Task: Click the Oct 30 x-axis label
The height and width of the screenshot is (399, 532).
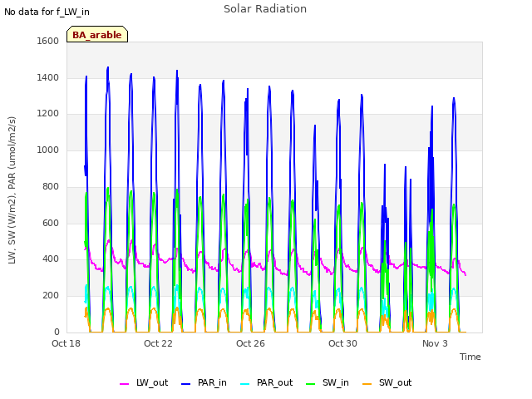Action: click(342, 343)
